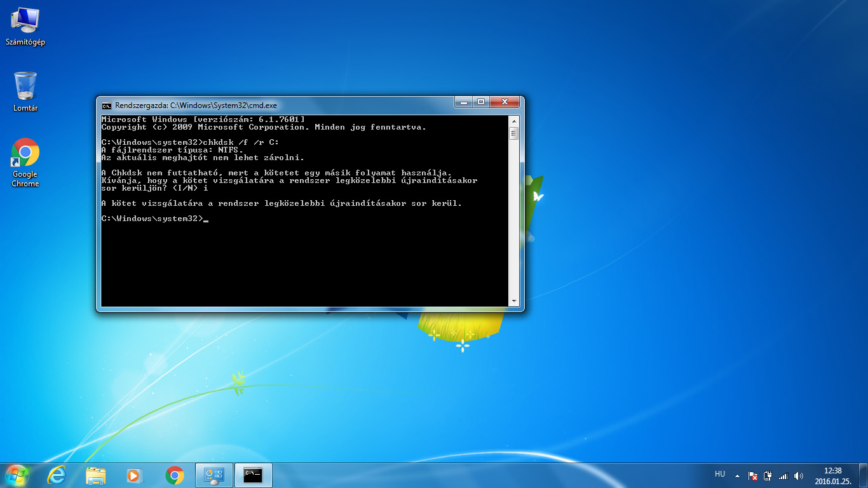Open the Számítógép desktop icon

coord(25,27)
